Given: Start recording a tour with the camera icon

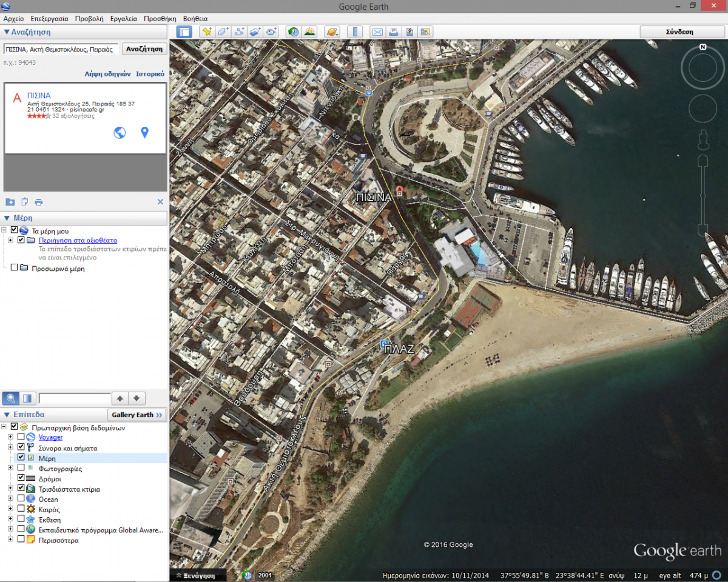Looking at the screenshot, I should pos(271,32).
